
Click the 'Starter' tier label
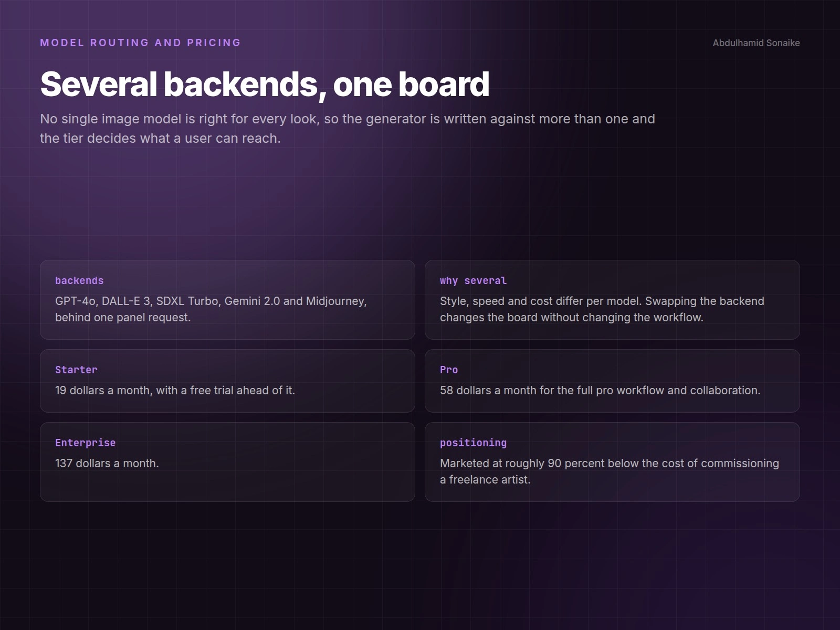[76, 370]
